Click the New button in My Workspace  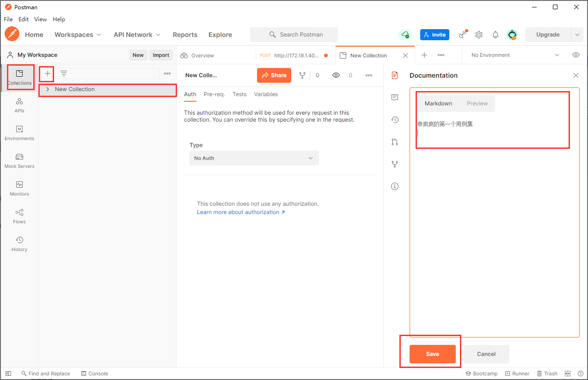pos(138,55)
